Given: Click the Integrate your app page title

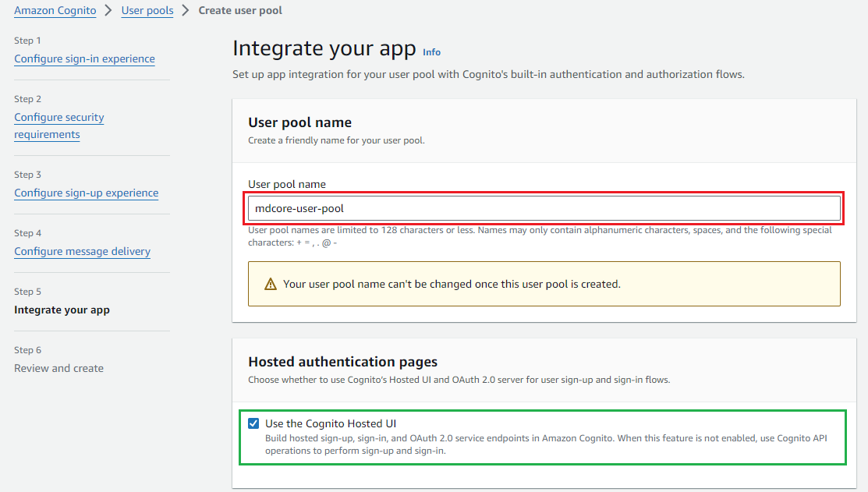Looking at the screenshot, I should click(x=324, y=48).
